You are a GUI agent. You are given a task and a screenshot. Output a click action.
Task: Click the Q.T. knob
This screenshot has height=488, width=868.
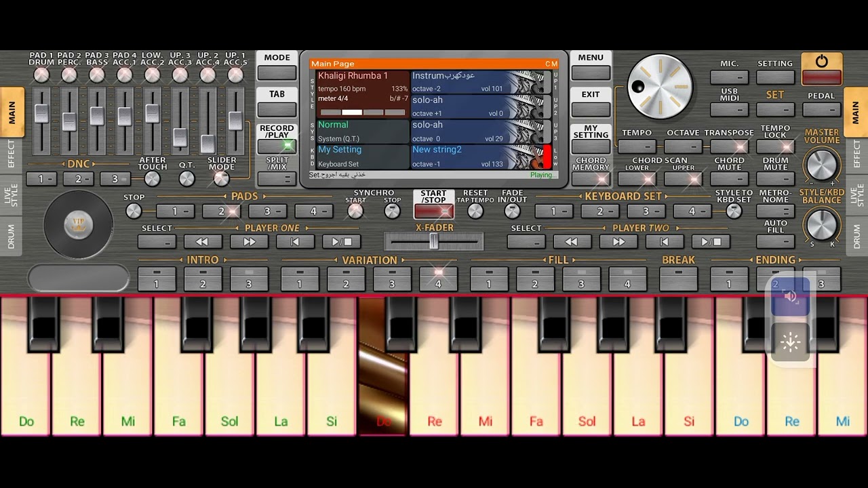point(186,179)
